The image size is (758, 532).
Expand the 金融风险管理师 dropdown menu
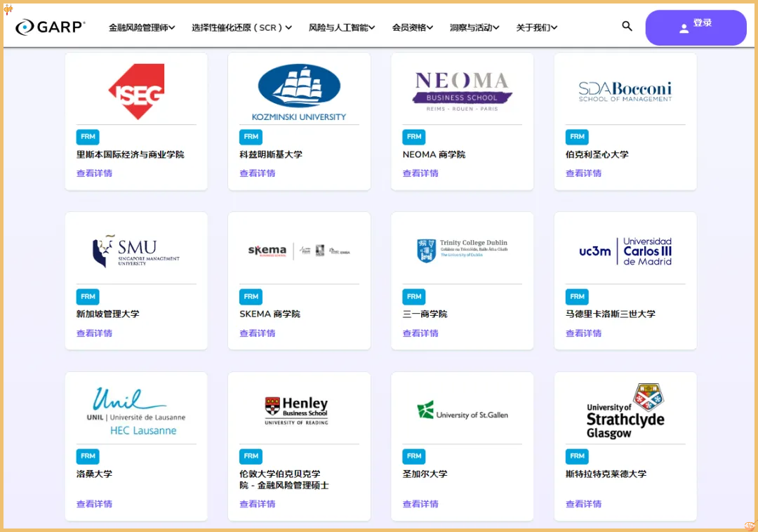pyautogui.click(x=142, y=28)
